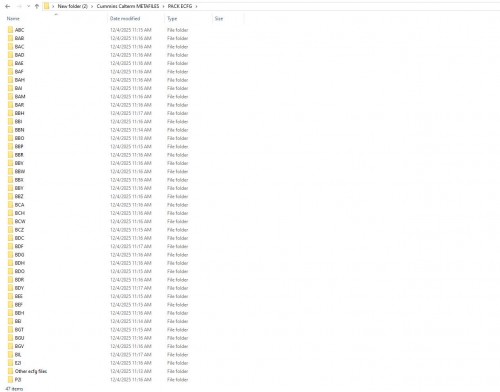Expand chevron after PACK ECFG
Image resolution: width=500 pixels, height=392 pixels.
pos(196,6)
